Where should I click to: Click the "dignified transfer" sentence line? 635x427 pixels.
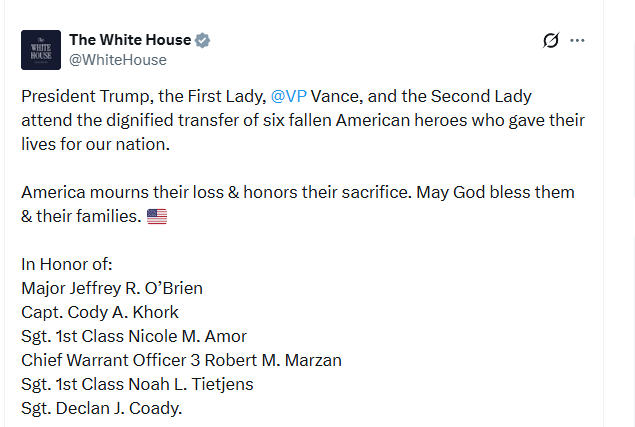[302, 120]
